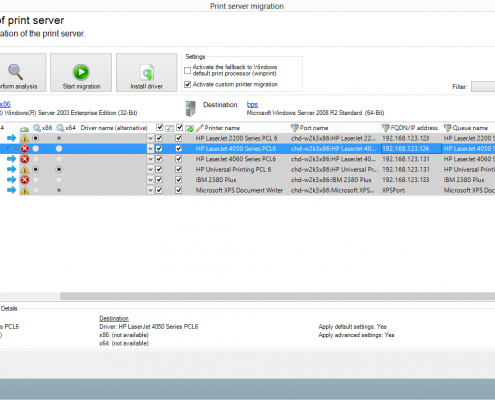This screenshot has width=495, height=400.
Task: Open driver dropdown for HP LaserJet 2200 row
Action: click(150, 138)
